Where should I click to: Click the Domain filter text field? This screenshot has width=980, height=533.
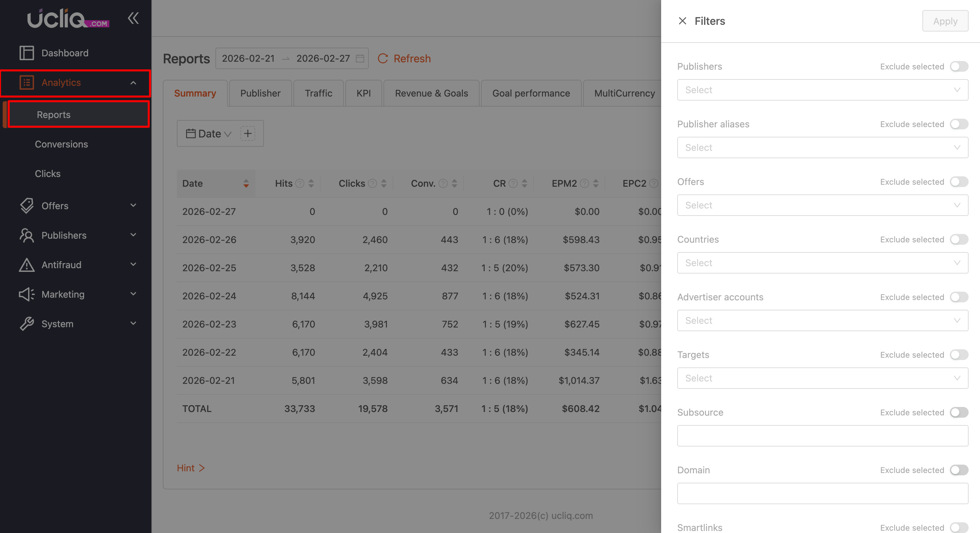click(822, 493)
